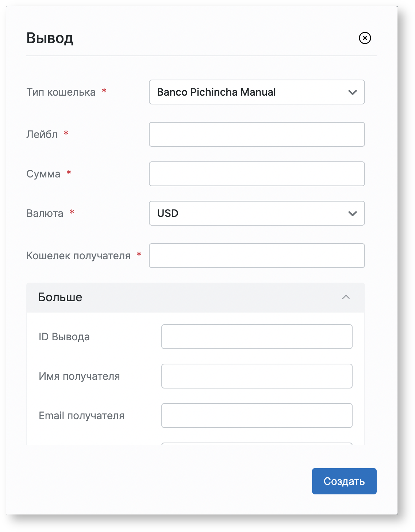
Task: Focus the ID Вывода input field
Action: coord(257,337)
